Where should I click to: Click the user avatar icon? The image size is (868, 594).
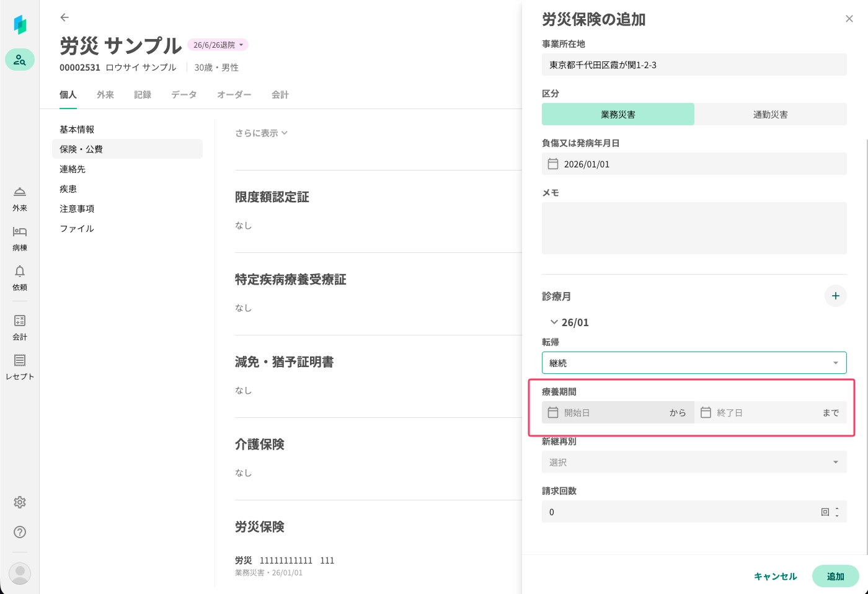(20, 574)
